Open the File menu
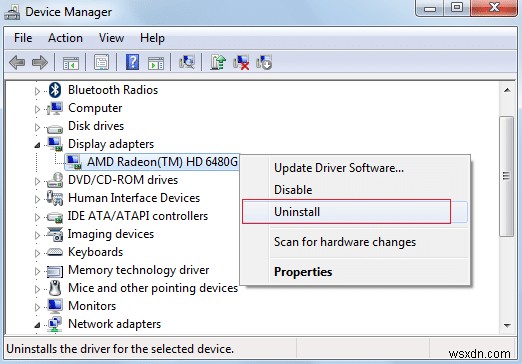Viewport: 522px width, 364px height. point(23,38)
